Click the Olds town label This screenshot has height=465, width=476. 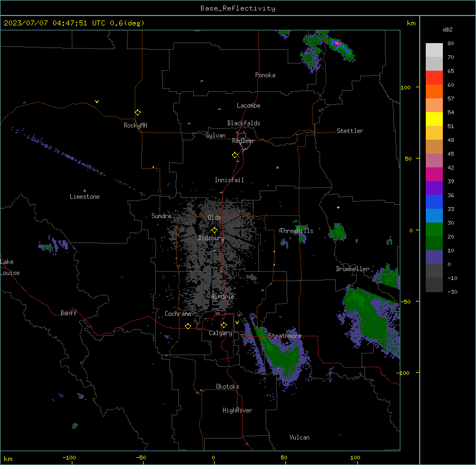point(214,218)
